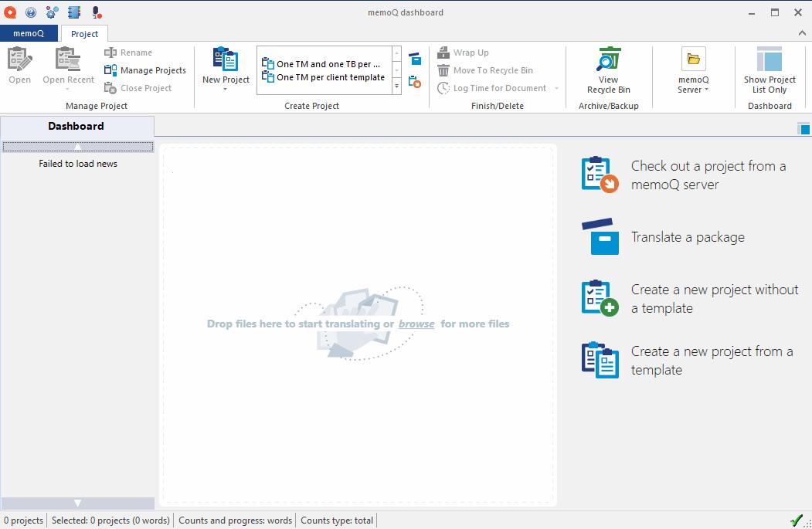Open the Options gears icon
This screenshot has width=812, height=529.
(53, 12)
